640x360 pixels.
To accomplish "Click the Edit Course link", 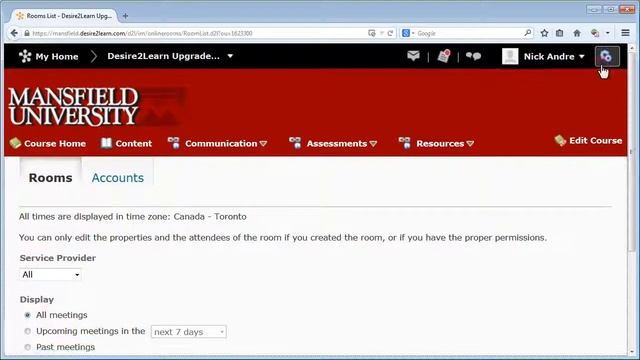I will 596,140.
